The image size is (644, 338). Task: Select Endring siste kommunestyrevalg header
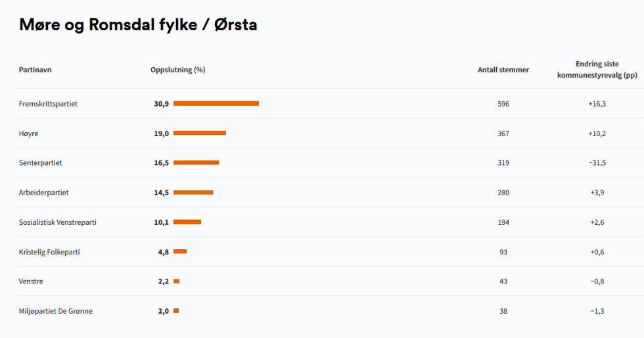[x=597, y=70]
